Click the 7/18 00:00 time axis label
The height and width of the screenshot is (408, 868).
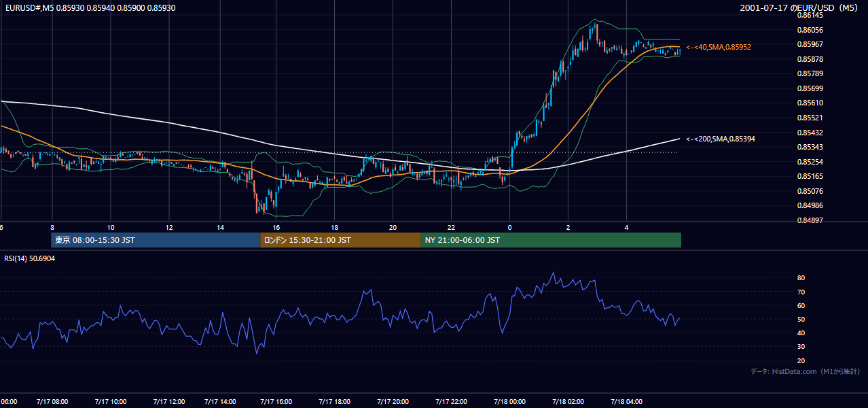(511, 401)
